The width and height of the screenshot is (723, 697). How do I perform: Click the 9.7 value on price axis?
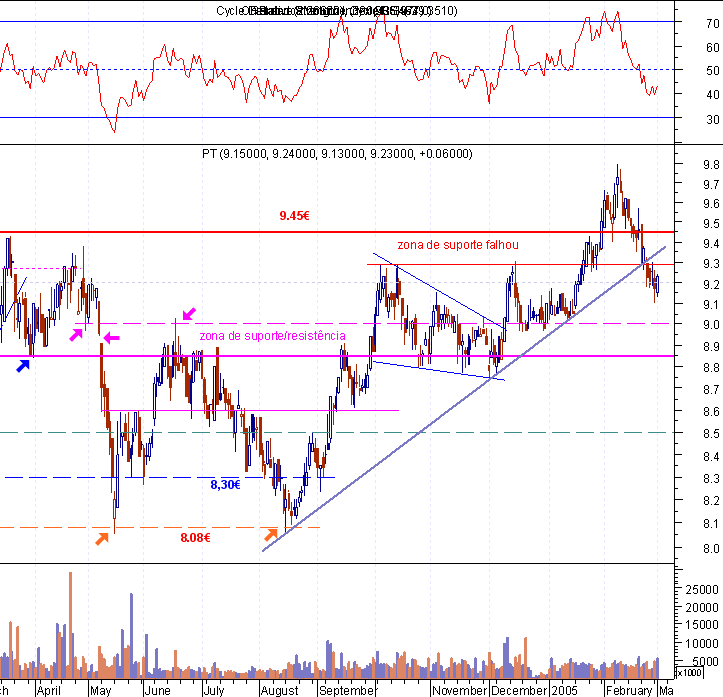tap(711, 184)
